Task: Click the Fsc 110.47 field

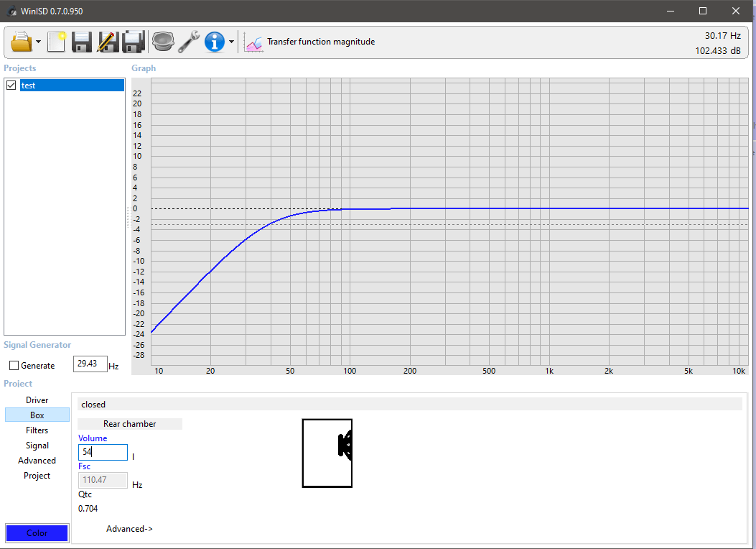Action: pos(103,480)
